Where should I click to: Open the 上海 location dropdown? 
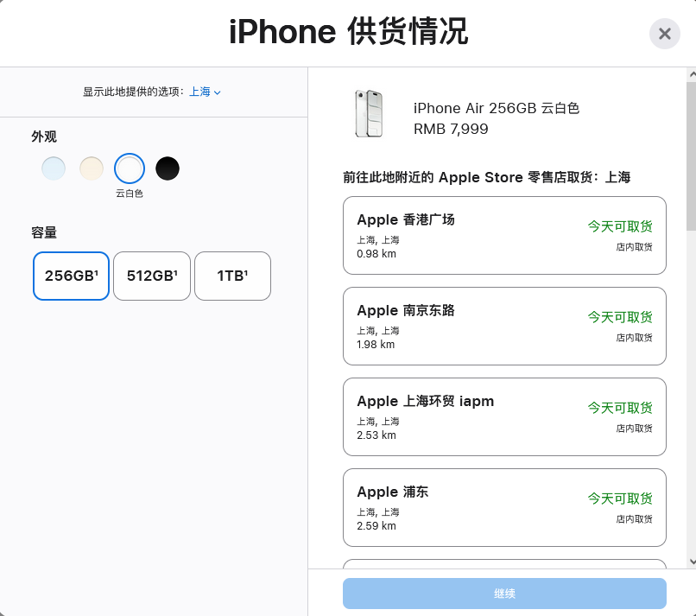tap(205, 92)
